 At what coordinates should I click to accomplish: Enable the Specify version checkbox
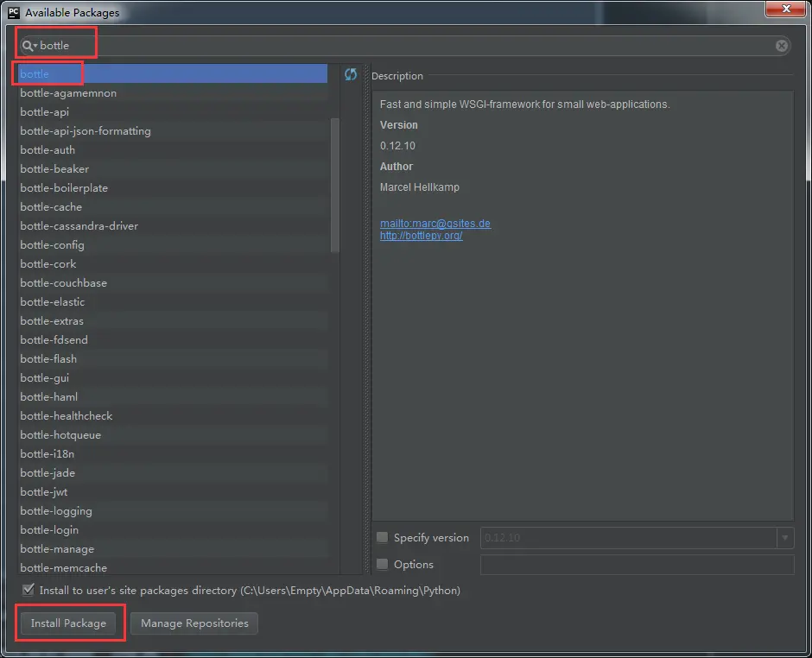[382, 537]
